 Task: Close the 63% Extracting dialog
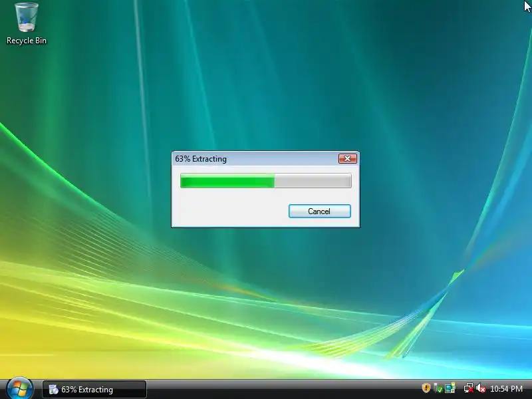[348, 158]
